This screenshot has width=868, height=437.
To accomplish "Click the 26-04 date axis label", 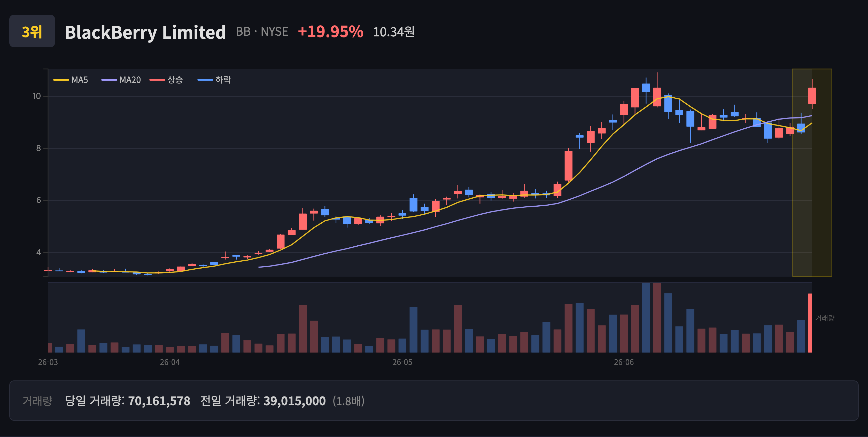I will [x=170, y=362].
